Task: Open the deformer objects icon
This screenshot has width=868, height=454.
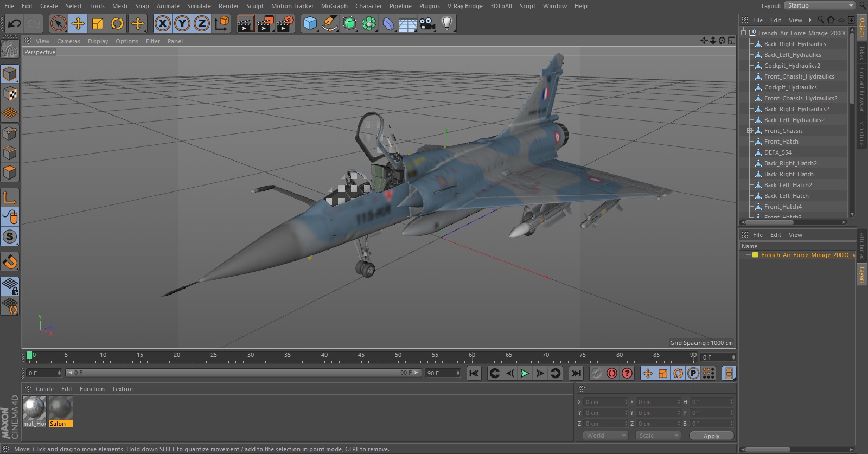Action: (x=388, y=23)
